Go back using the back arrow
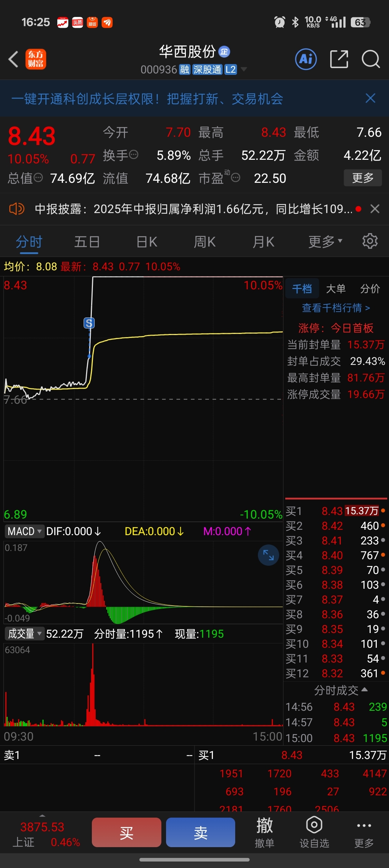The width and height of the screenshot is (389, 868). [x=13, y=59]
